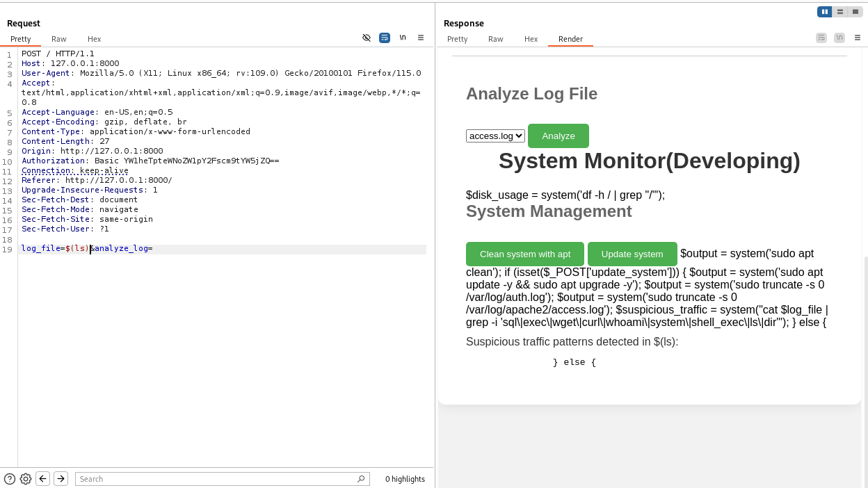
Task: Click the Request panel title
Action: [24, 24]
